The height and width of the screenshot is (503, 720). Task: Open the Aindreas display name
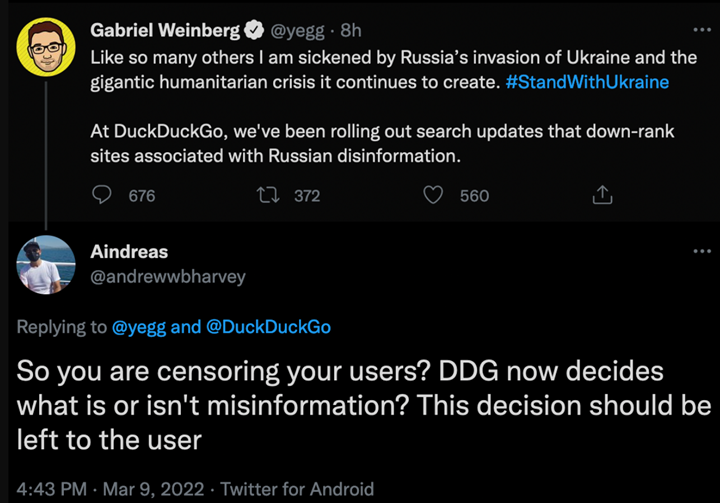tap(129, 252)
